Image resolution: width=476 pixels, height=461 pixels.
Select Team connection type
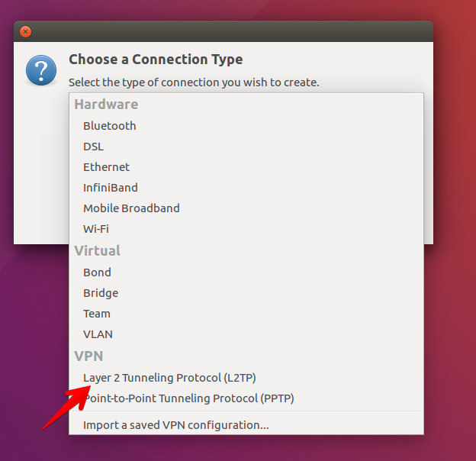point(246,314)
